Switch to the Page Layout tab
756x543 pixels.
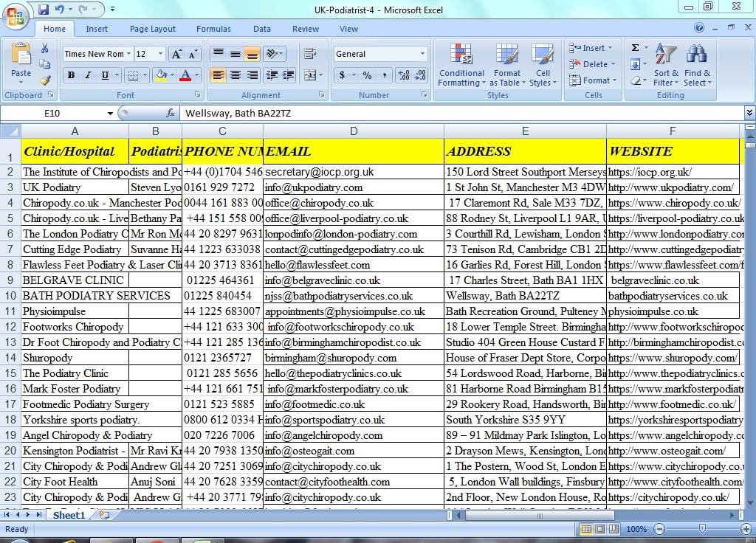tap(153, 29)
